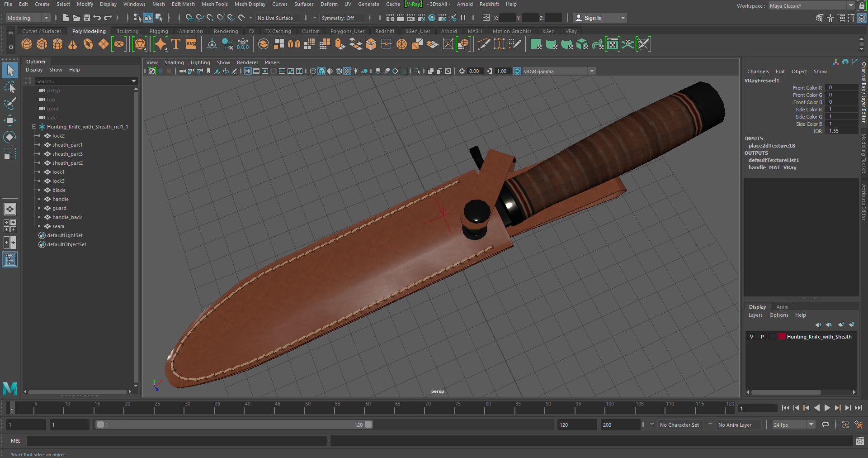Switch to the Rigging shelf tab
This screenshot has height=458, width=868.
click(x=159, y=31)
